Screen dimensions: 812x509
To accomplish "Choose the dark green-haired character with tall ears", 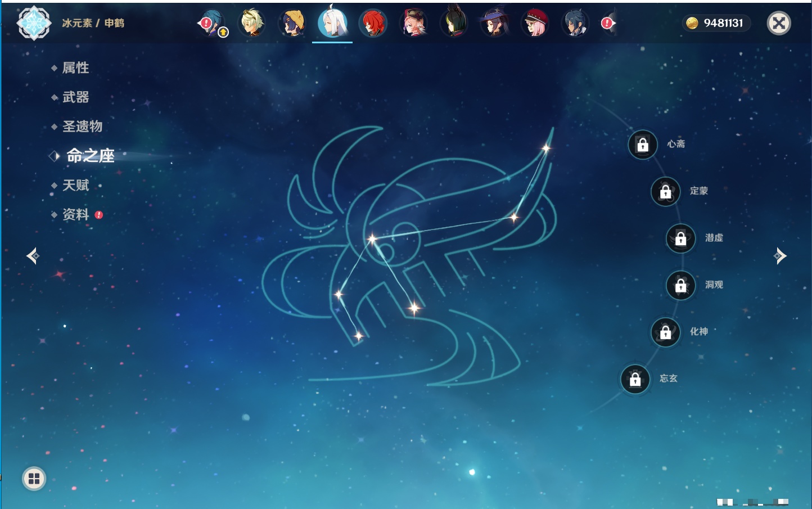I will click(454, 23).
